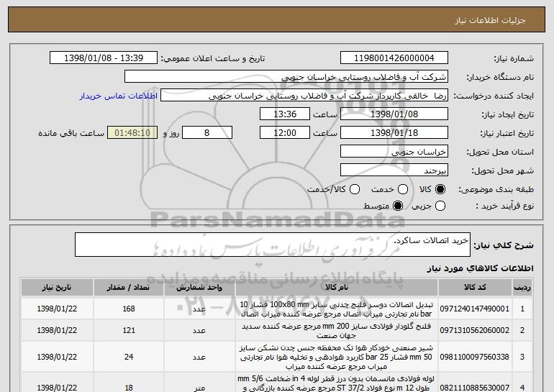Click the public announcement date-time field
The width and height of the screenshot is (554, 392).
click(104, 58)
